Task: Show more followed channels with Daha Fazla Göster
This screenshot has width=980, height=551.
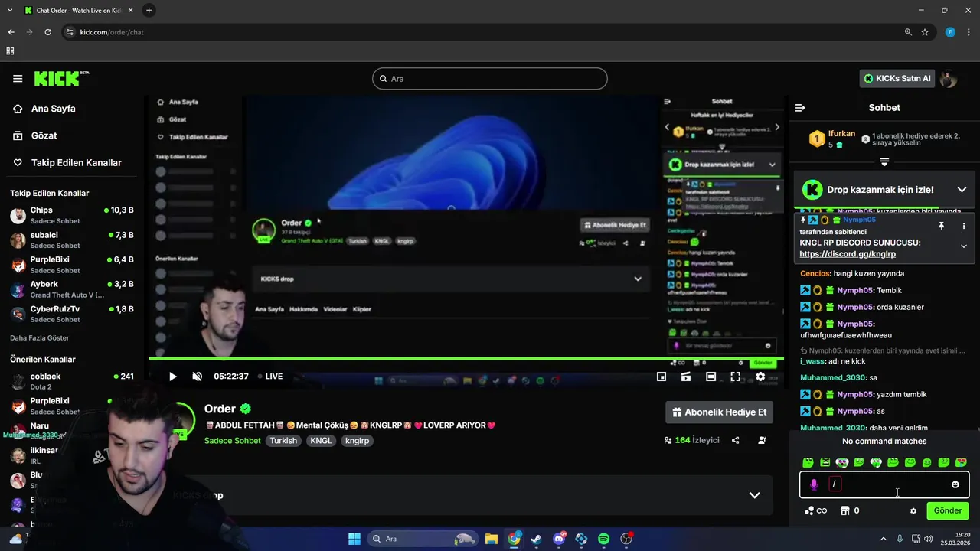Action: point(40,337)
